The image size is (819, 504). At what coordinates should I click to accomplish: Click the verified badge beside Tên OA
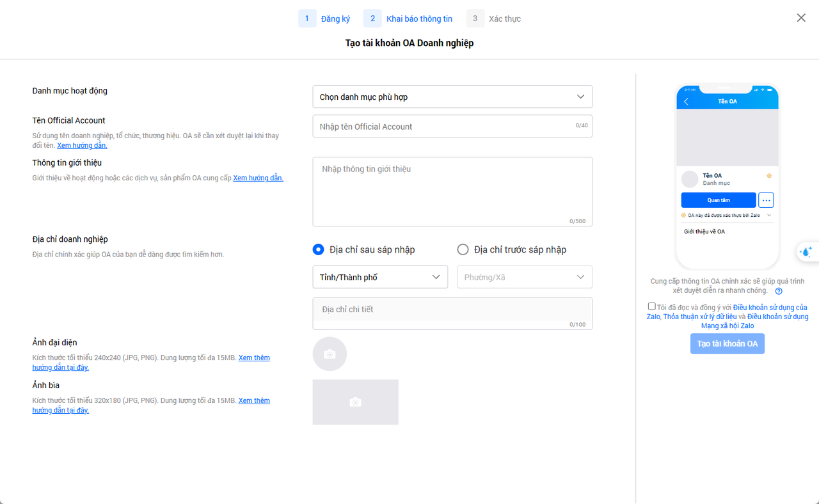pyautogui.click(x=769, y=176)
